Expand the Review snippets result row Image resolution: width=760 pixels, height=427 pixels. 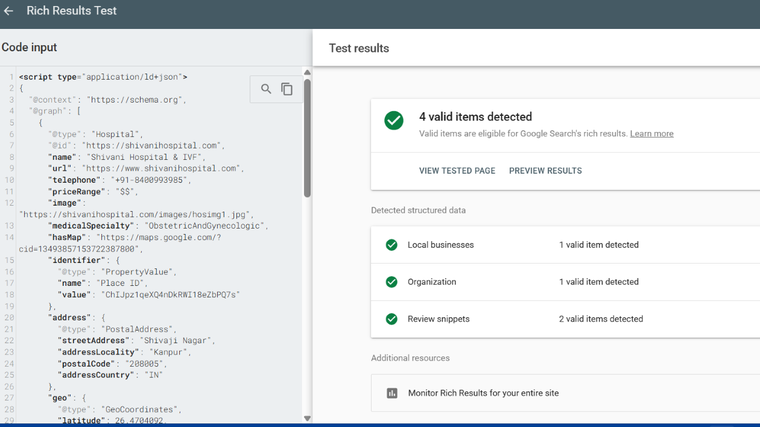coord(565,319)
